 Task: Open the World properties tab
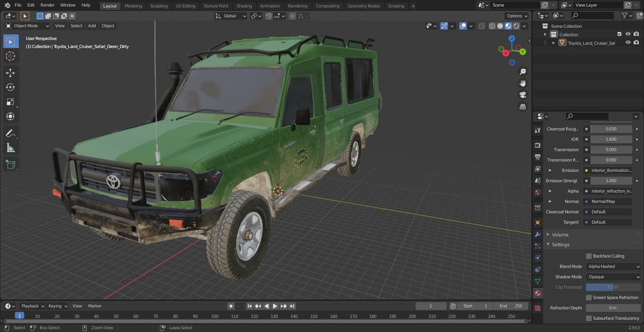pos(537,192)
